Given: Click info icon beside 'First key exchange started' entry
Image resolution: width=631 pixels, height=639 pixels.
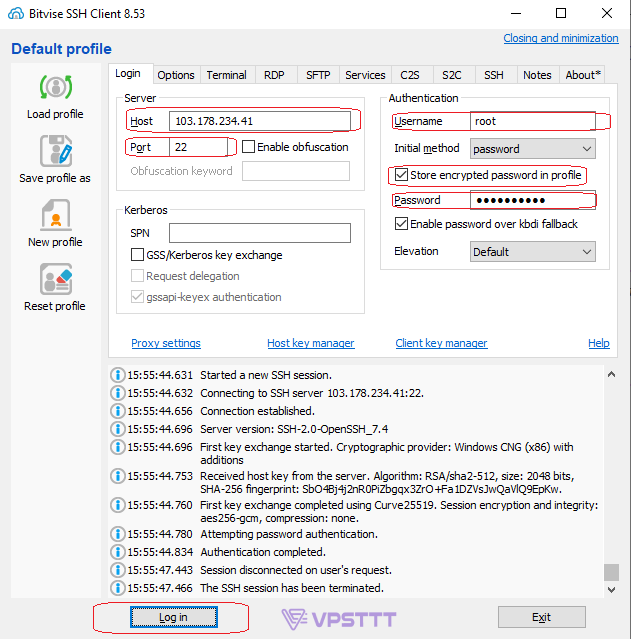Looking at the screenshot, I should pyautogui.click(x=118, y=447).
